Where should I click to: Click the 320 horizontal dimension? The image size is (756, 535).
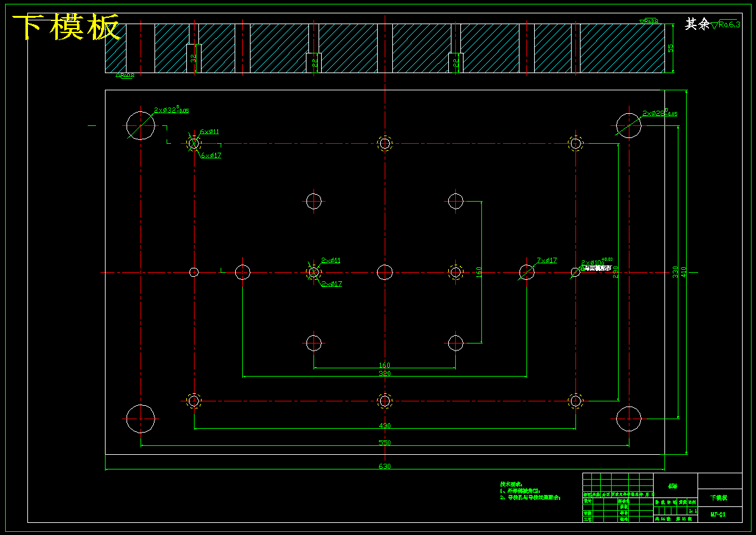[385, 373]
